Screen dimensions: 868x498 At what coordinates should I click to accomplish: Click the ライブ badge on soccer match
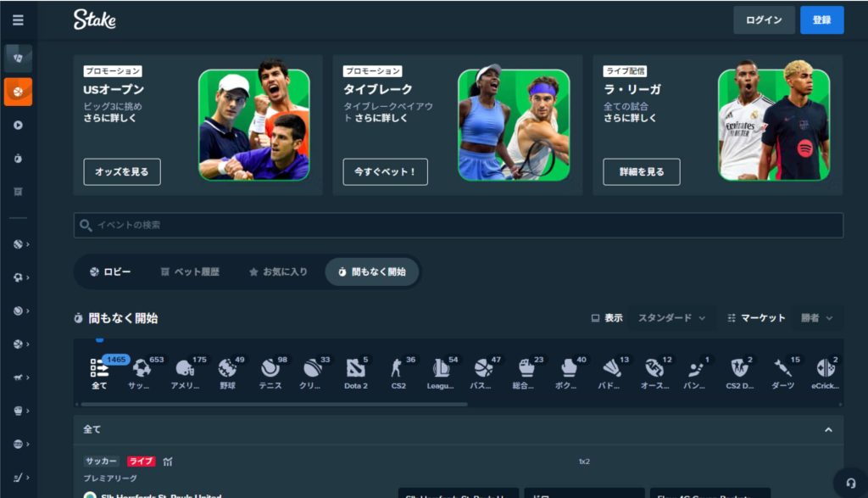point(142,461)
